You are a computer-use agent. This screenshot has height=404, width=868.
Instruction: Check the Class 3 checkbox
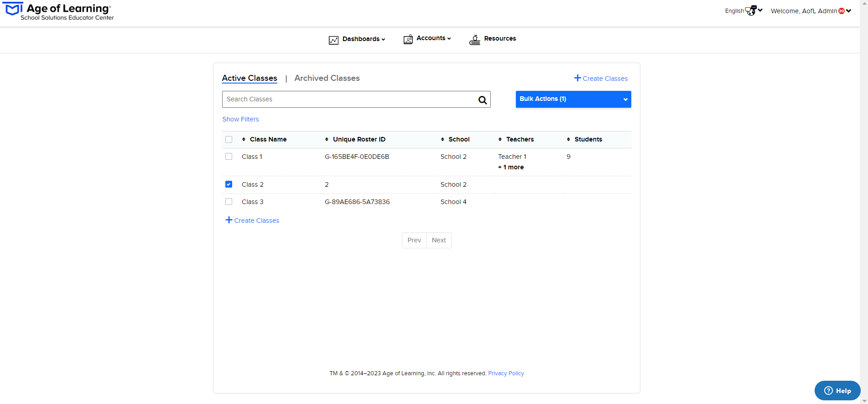pyautogui.click(x=229, y=202)
